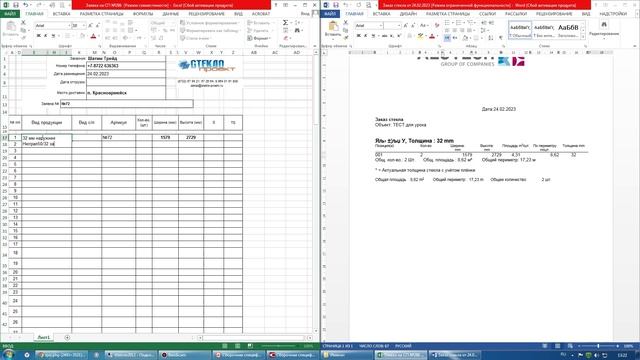Click Format Painter brush in Word
Screen dimensions: 640x360
pyautogui.click(x=346, y=38)
